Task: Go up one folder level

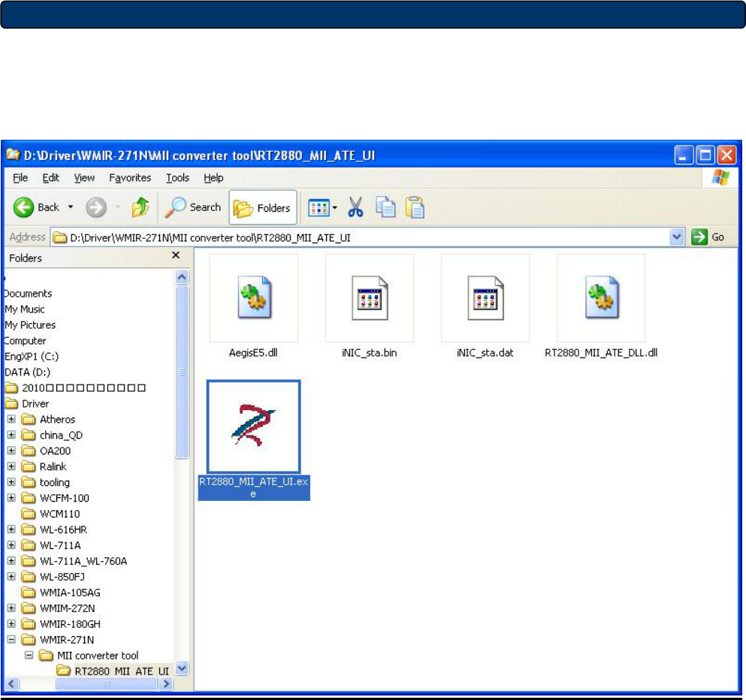Action: pos(140,207)
